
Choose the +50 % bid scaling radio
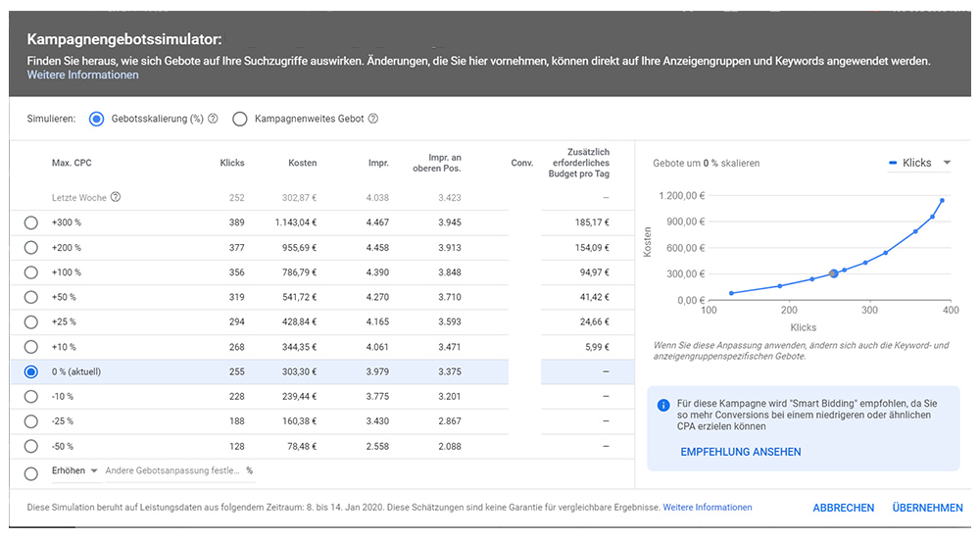[30, 297]
